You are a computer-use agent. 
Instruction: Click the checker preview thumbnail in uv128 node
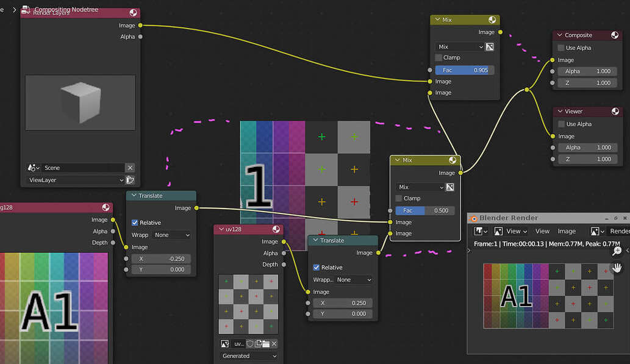pos(248,304)
